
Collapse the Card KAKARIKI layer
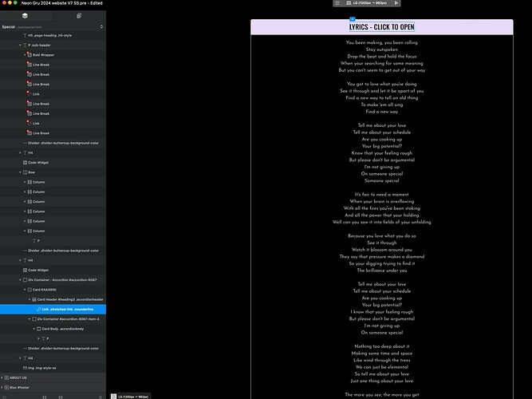(25, 290)
